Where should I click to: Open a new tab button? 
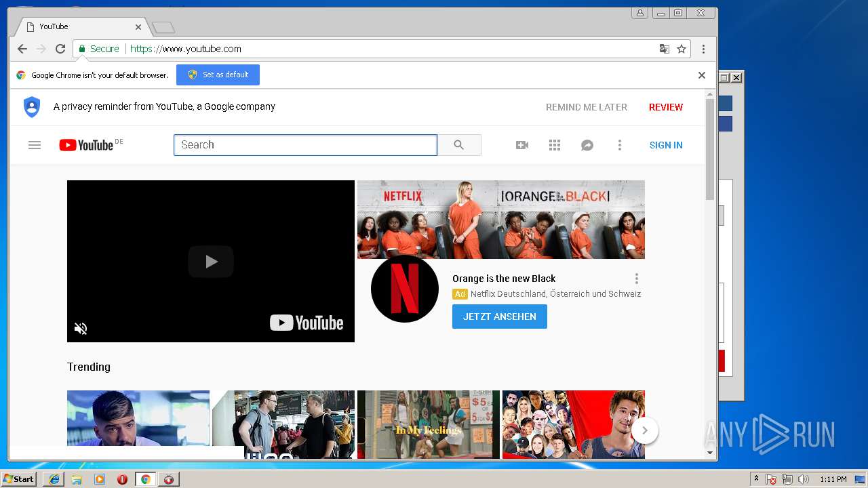[163, 28]
